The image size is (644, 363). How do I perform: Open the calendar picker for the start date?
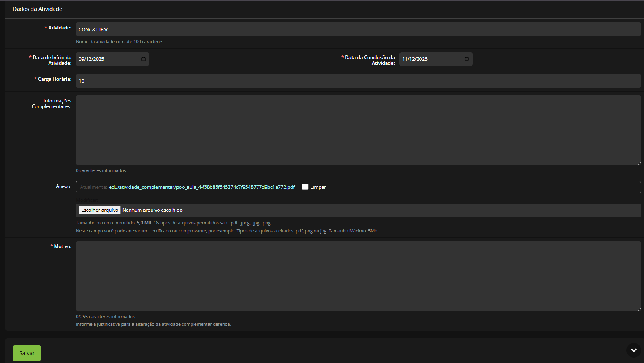[x=143, y=59]
